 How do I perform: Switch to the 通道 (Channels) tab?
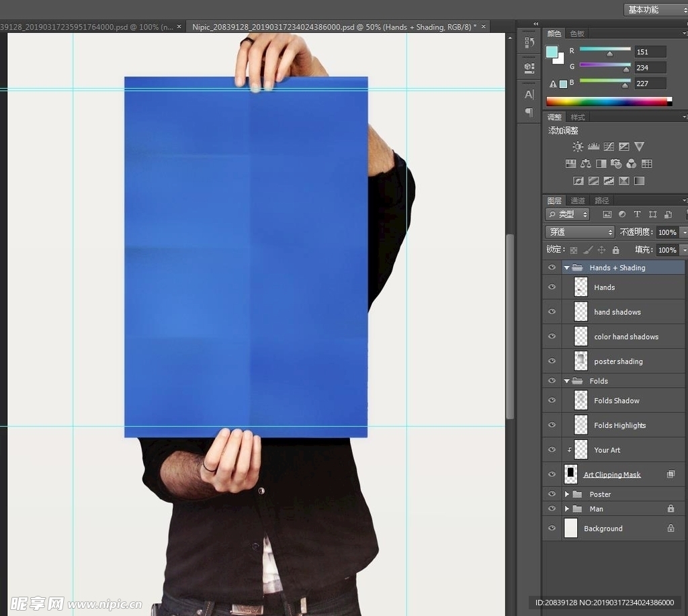(578, 200)
